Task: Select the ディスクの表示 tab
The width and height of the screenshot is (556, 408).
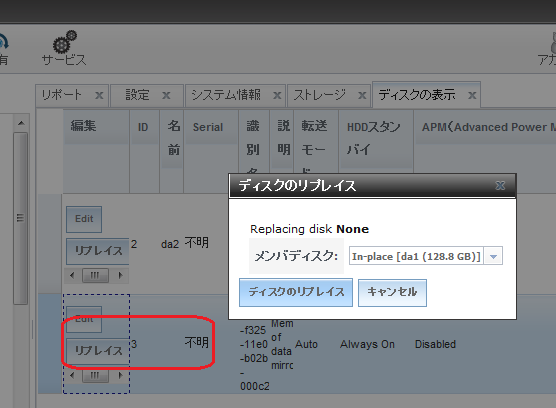Action: pyautogui.click(x=417, y=95)
